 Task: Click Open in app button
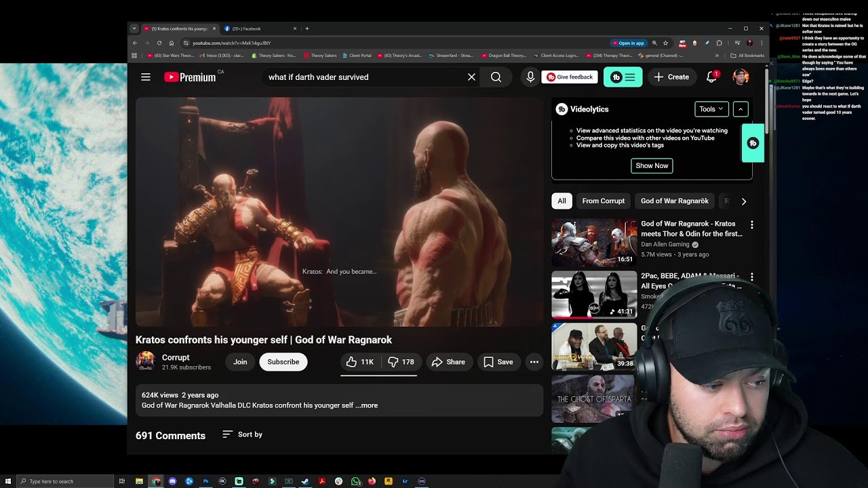(x=628, y=43)
